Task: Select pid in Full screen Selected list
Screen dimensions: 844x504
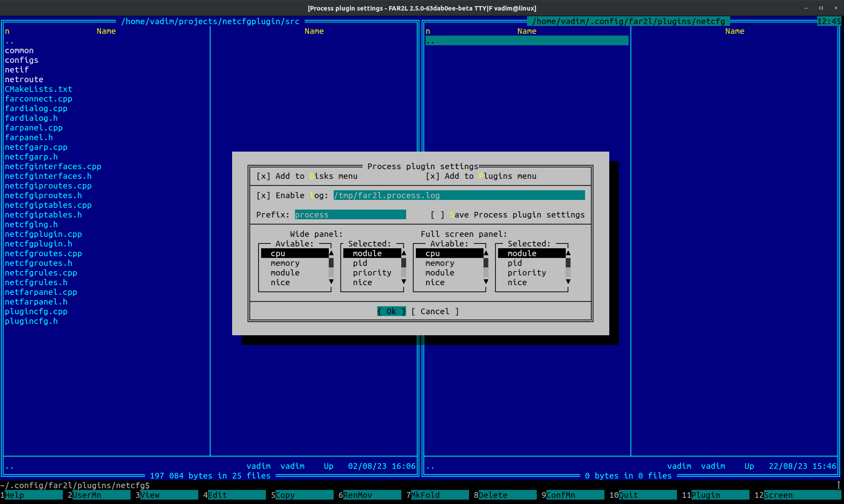Action: click(x=531, y=263)
